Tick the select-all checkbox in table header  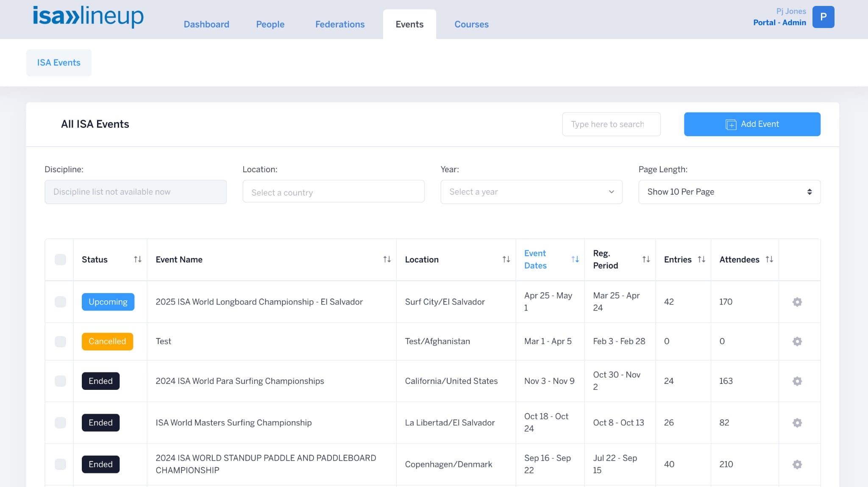click(60, 260)
